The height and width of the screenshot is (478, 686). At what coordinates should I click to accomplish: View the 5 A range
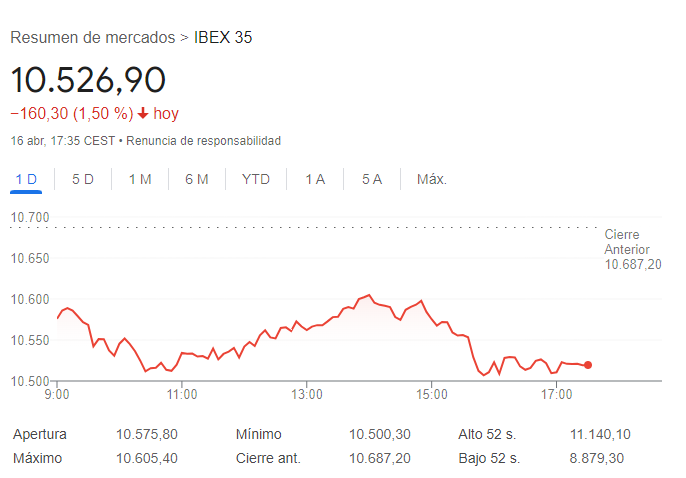pos(372,179)
